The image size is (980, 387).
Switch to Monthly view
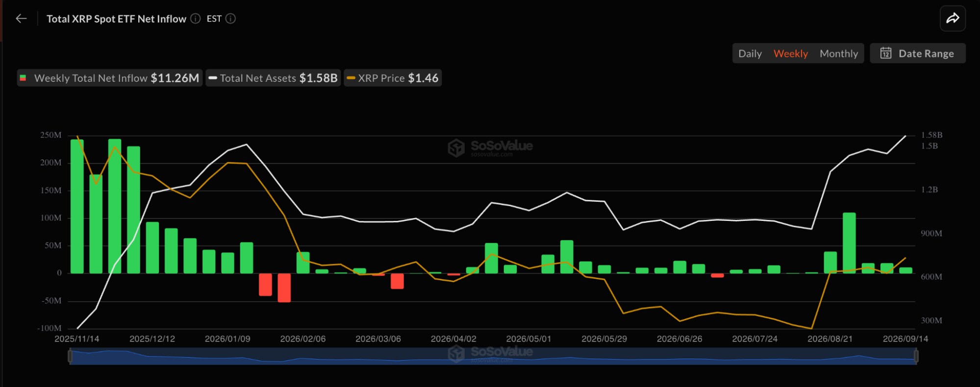point(839,53)
